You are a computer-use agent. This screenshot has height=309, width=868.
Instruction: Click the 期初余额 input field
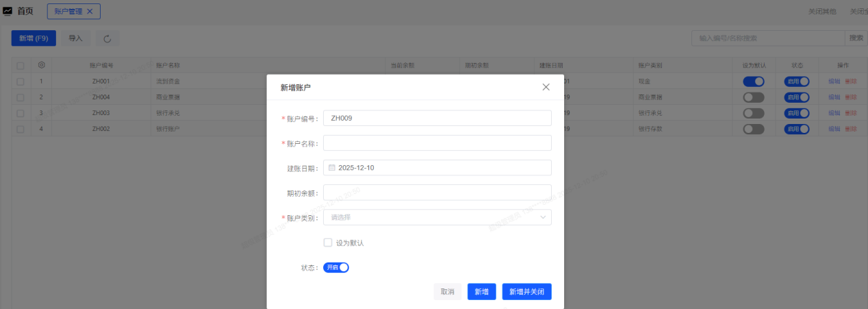pos(437,193)
